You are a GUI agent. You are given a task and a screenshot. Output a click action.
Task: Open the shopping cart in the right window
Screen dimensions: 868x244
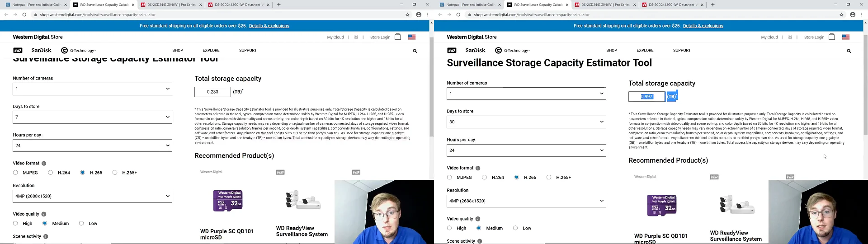tap(831, 37)
